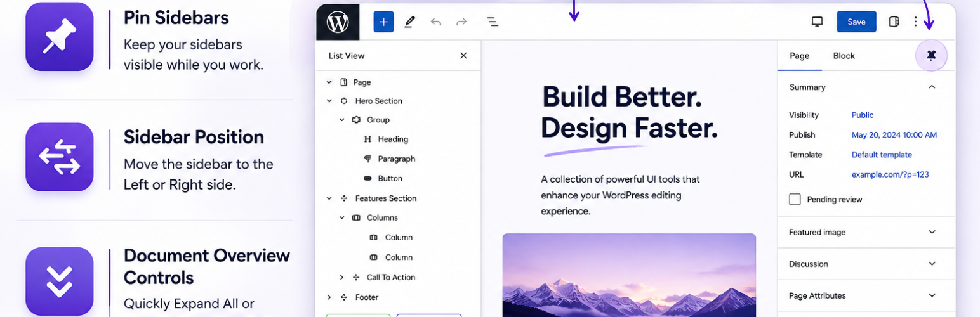Click the 'List View' panel title

click(x=347, y=56)
